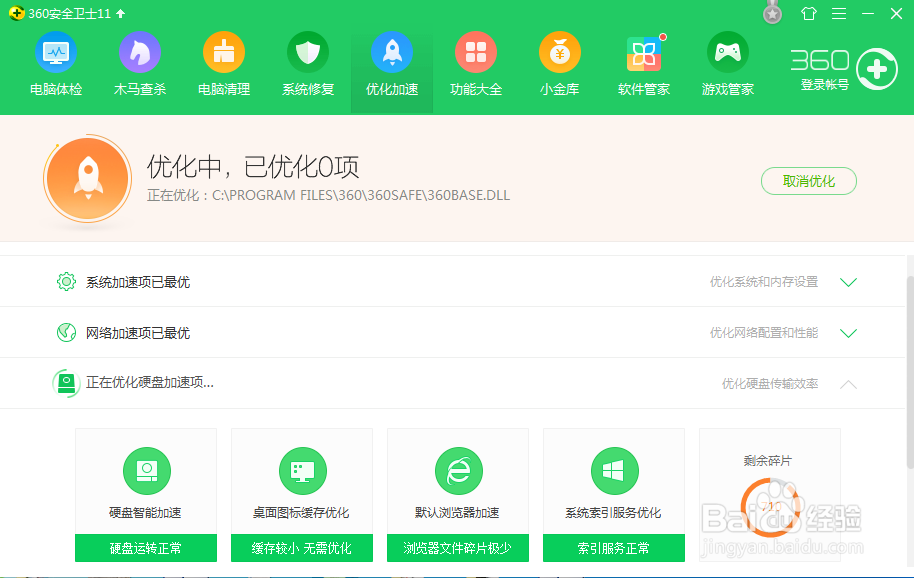Open 小金库 money bag icon
914x578 pixels.
click(x=560, y=52)
